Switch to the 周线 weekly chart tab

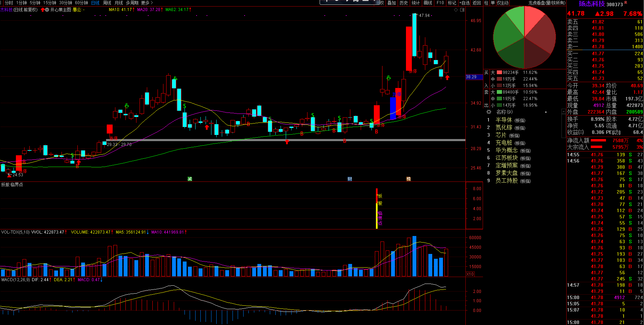[107, 3]
